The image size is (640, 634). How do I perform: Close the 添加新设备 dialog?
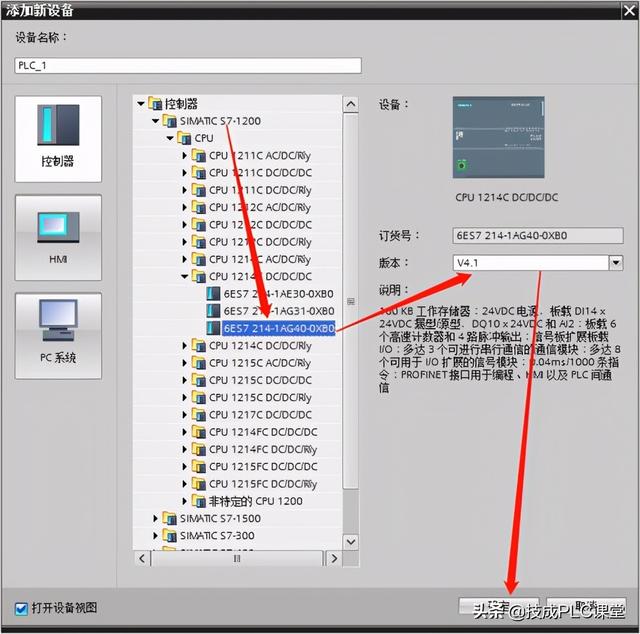(629, 11)
